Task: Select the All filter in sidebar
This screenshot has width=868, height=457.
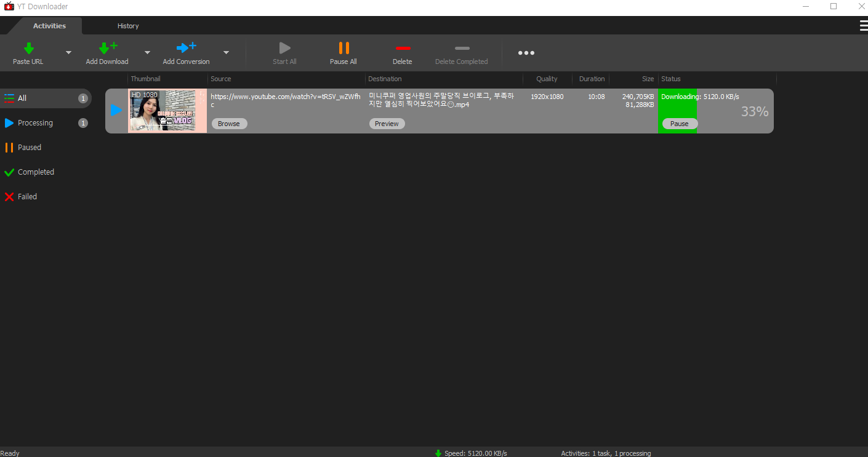Action: [x=46, y=98]
